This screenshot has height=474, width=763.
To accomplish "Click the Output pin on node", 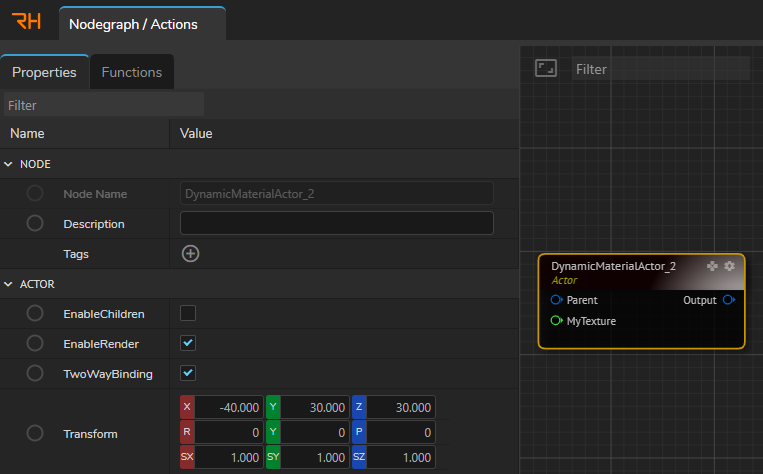I will [x=729, y=300].
